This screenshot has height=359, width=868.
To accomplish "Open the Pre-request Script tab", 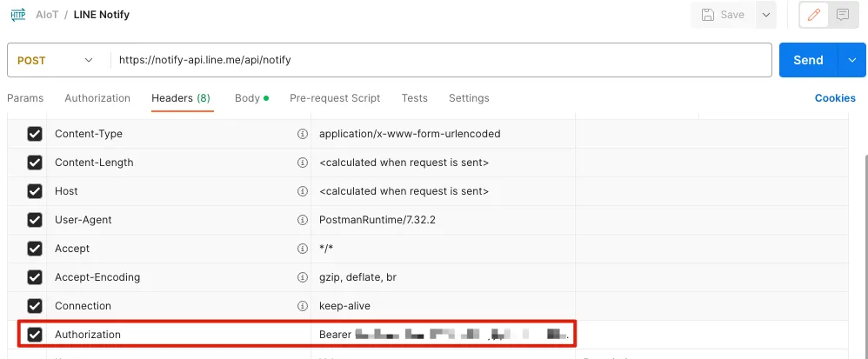I will tap(335, 98).
